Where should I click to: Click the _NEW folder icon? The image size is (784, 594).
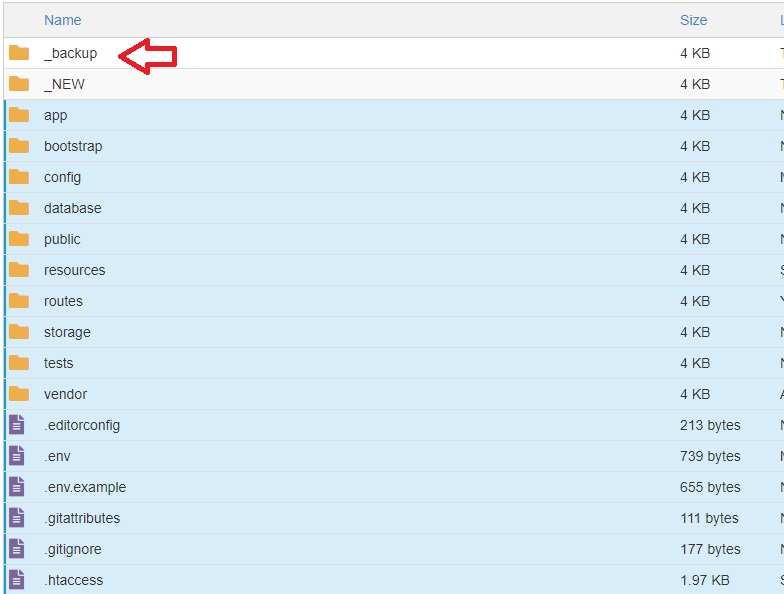click(19, 84)
